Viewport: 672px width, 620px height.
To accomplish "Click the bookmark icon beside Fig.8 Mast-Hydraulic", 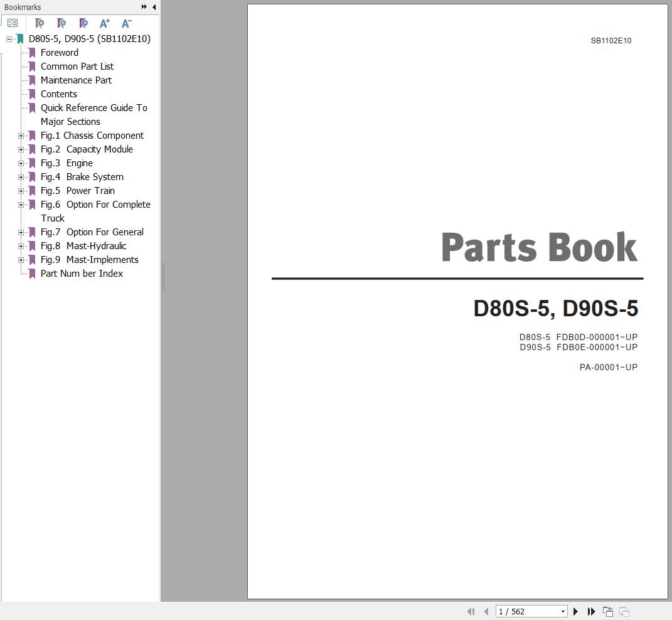I will coord(32,246).
